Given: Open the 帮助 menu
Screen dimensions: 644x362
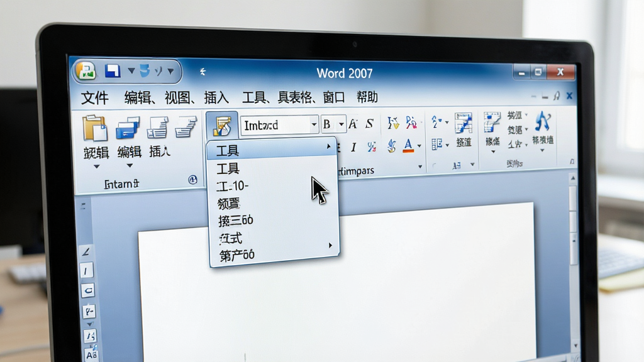Looking at the screenshot, I should tap(367, 97).
